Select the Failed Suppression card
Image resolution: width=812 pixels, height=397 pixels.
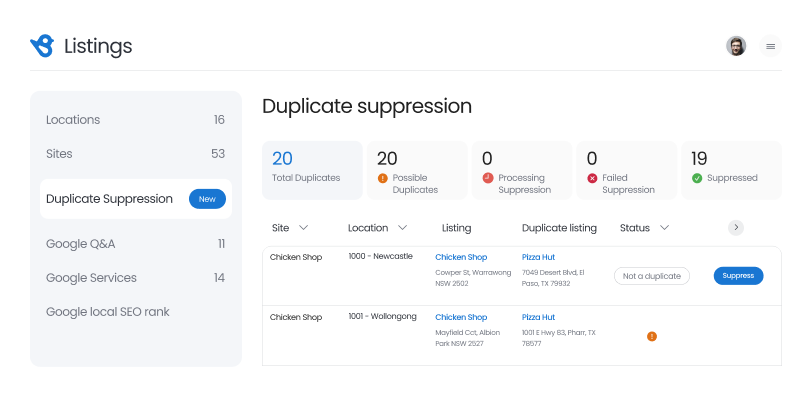[x=627, y=170]
